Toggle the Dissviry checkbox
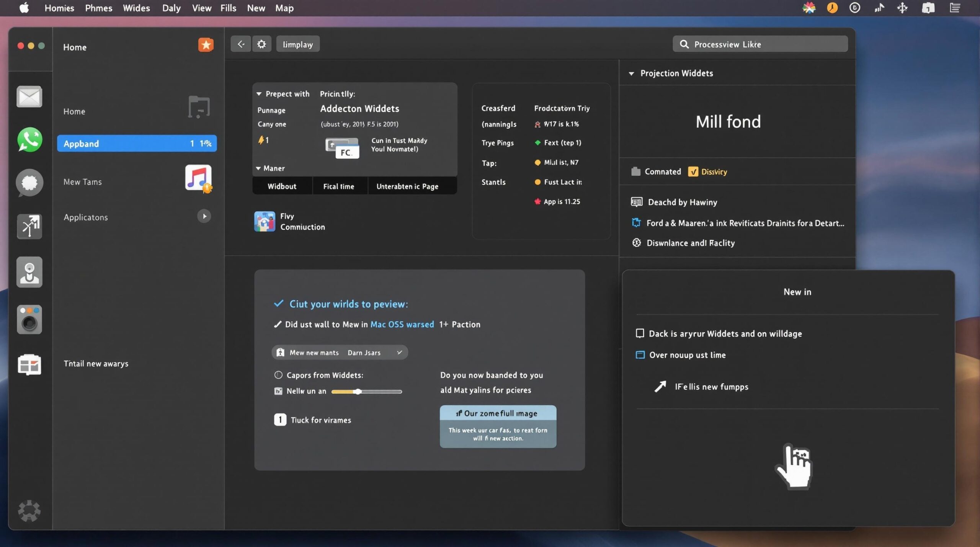 [x=693, y=171]
